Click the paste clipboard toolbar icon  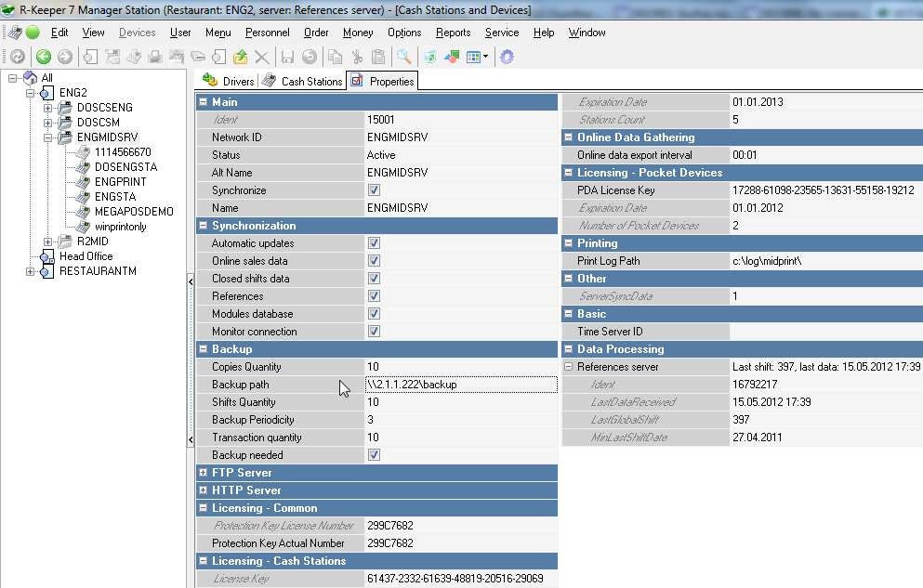378,57
